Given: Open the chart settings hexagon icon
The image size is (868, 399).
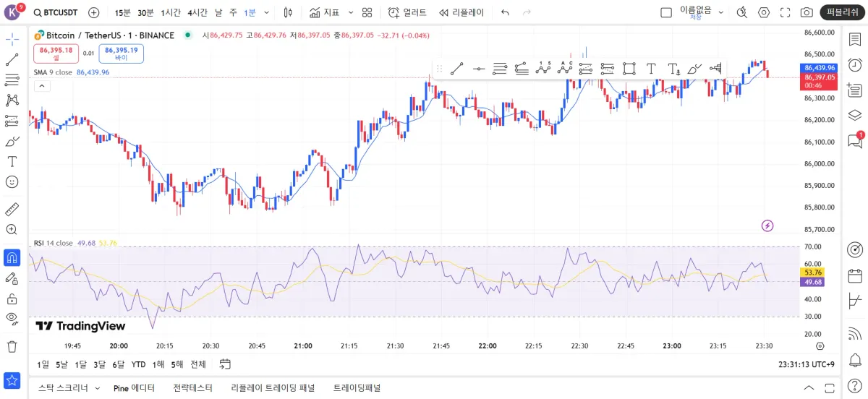Looking at the screenshot, I should coord(764,12).
